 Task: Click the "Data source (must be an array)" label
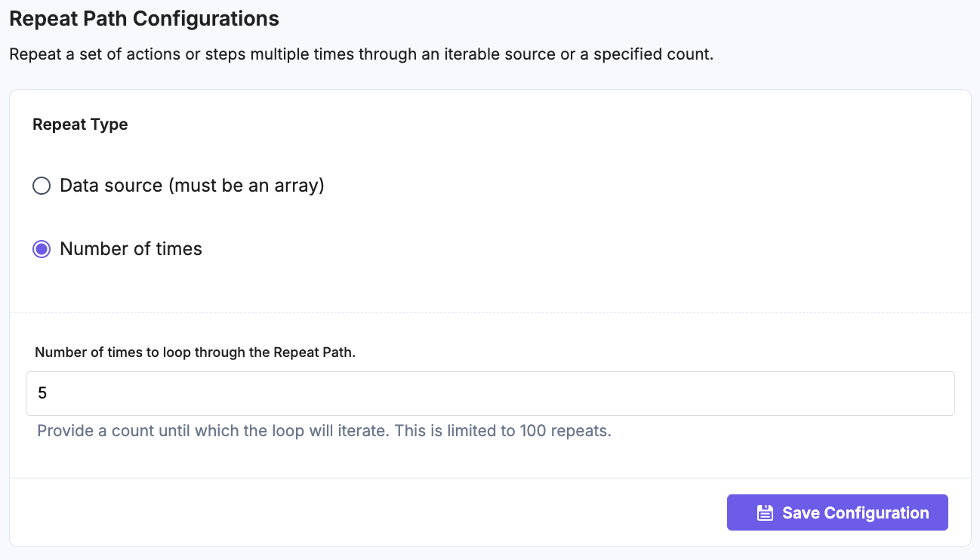click(x=192, y=186)
